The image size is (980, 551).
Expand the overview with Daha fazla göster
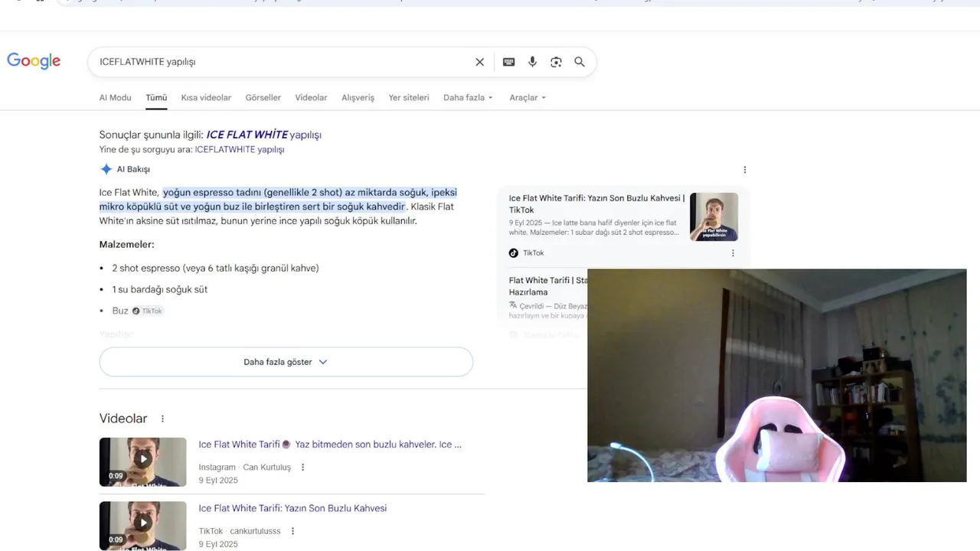(x=286, y=362)
